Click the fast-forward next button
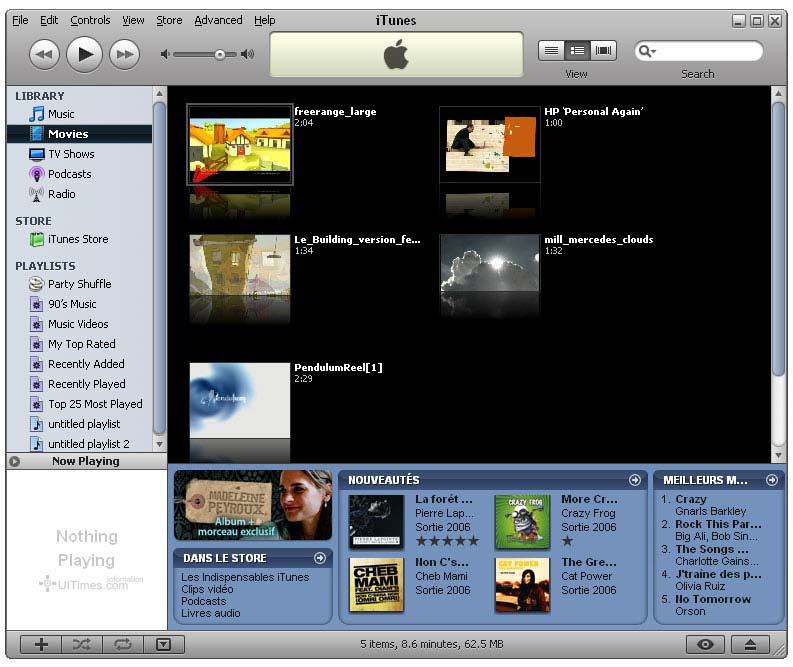The image size is (793, 667). pos(124,54)
